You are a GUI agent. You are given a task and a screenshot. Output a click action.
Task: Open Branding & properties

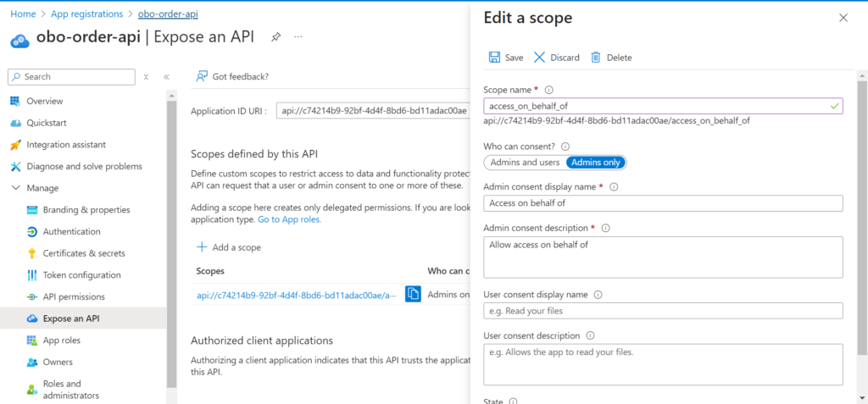point(87,210)
